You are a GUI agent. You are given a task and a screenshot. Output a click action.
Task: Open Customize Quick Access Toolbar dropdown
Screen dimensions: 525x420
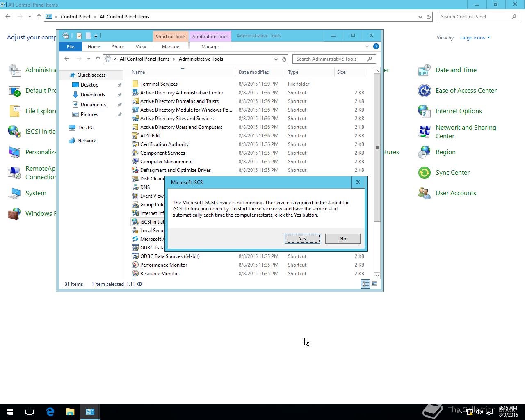(96, 36)
